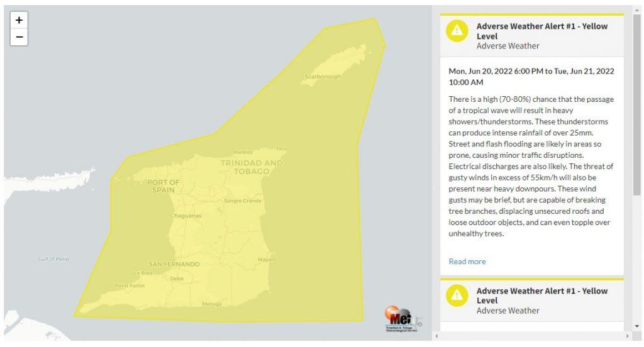Click the scrollbar down arrow
Screen dimensions: 644x347
point(636,326)
